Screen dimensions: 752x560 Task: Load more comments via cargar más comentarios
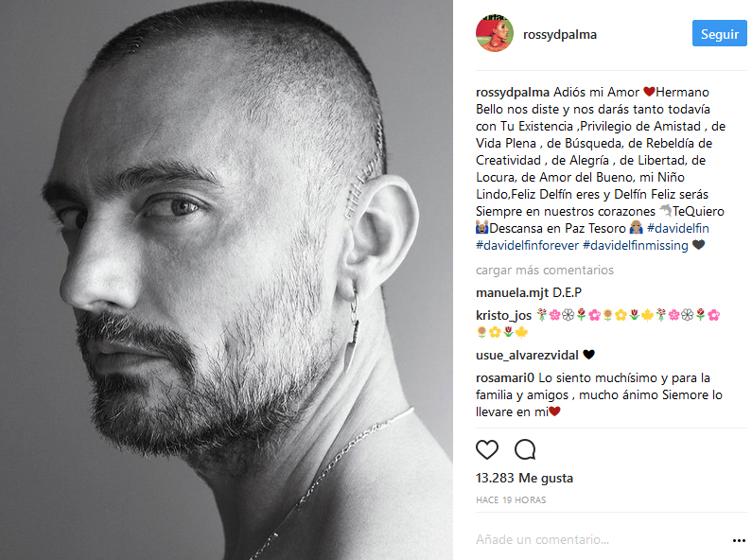pyautogui.click(x=544, y=270)
